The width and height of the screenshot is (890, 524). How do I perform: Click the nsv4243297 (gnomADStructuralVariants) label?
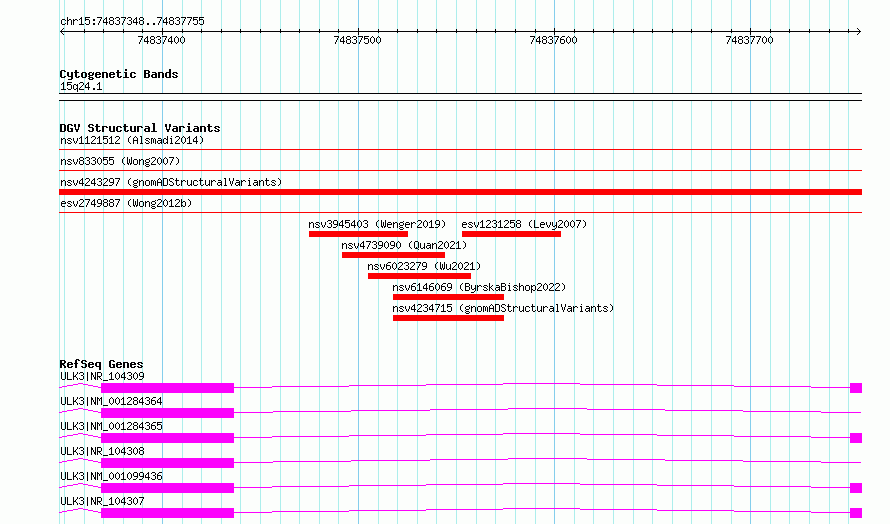pyautogui.click(x=171, y=182)
